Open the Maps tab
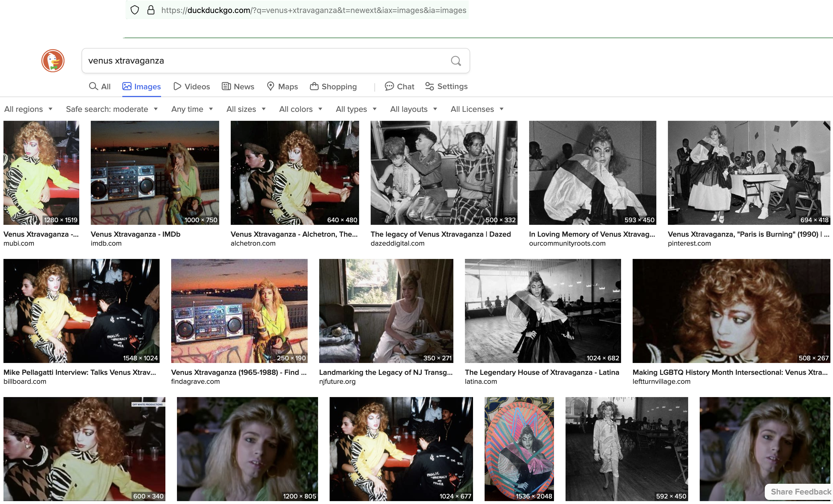833x504 pixels. click(282, 86)
